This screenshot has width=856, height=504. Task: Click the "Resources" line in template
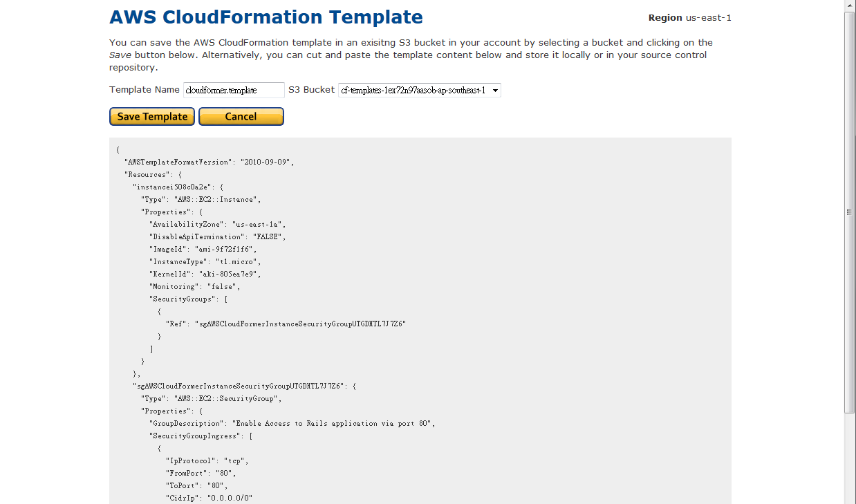point(153,174)
